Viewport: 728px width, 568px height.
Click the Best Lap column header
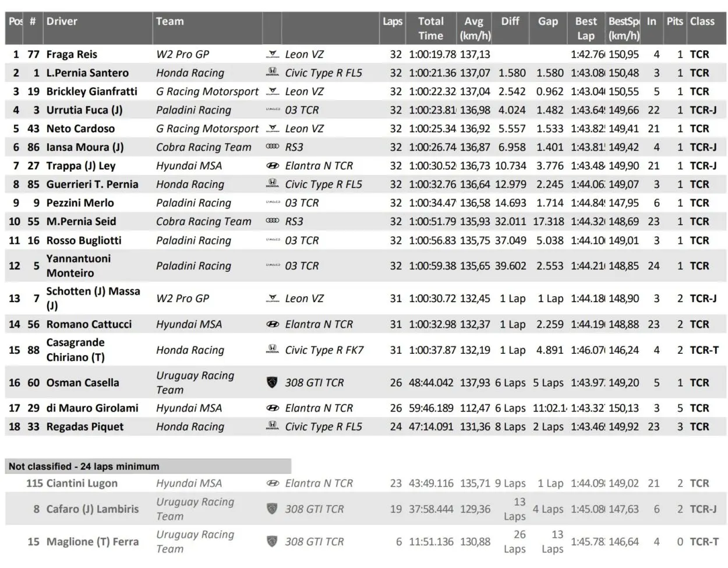[x=585, y=28]
